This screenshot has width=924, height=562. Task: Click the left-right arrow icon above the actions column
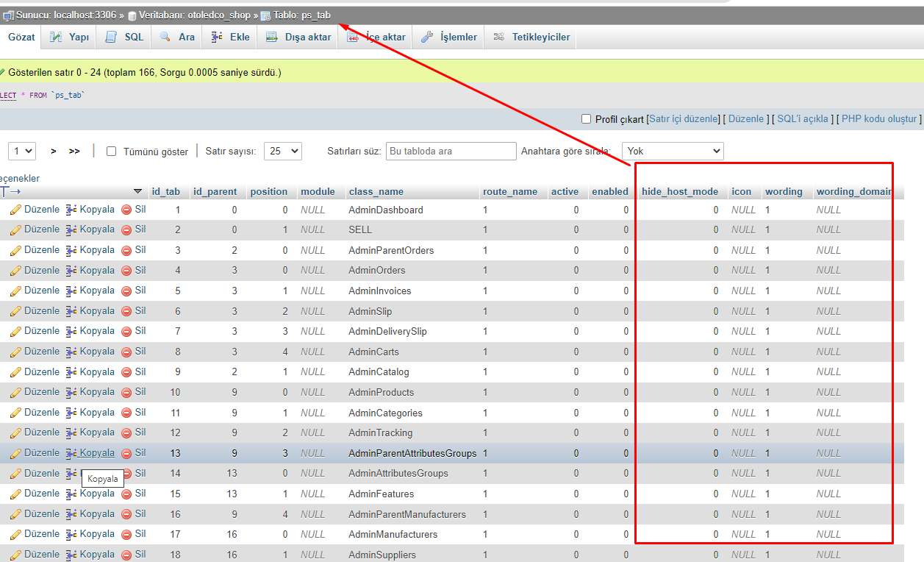[10, 191]
